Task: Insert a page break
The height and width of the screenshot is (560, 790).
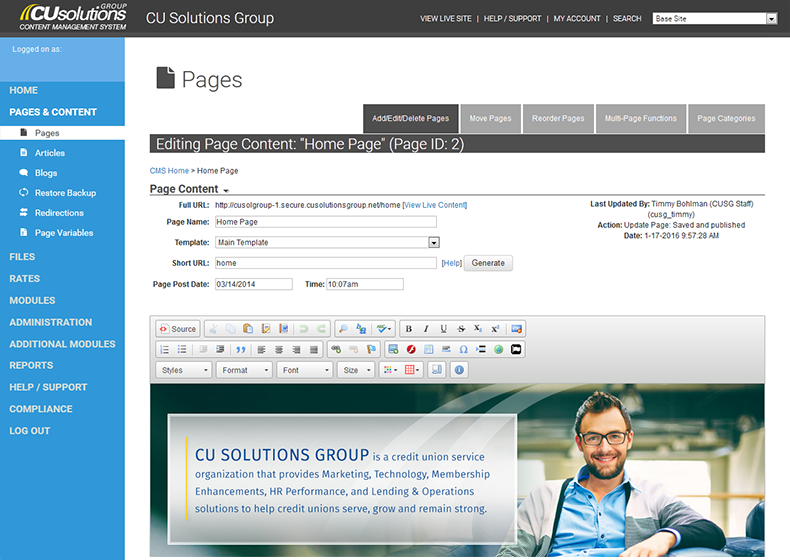Action: (481, 349)
